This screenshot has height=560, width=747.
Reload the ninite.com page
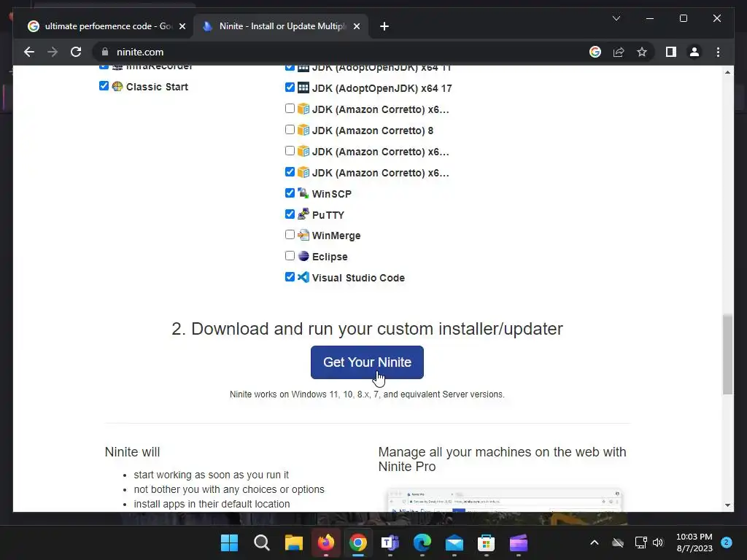click(x=76, y=52)
